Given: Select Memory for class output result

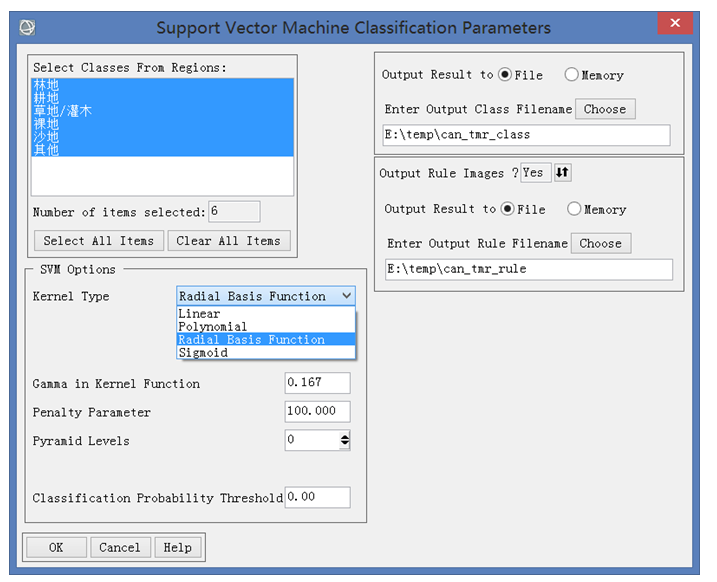Looking at the screenshot, I should (x=571, y=74).
